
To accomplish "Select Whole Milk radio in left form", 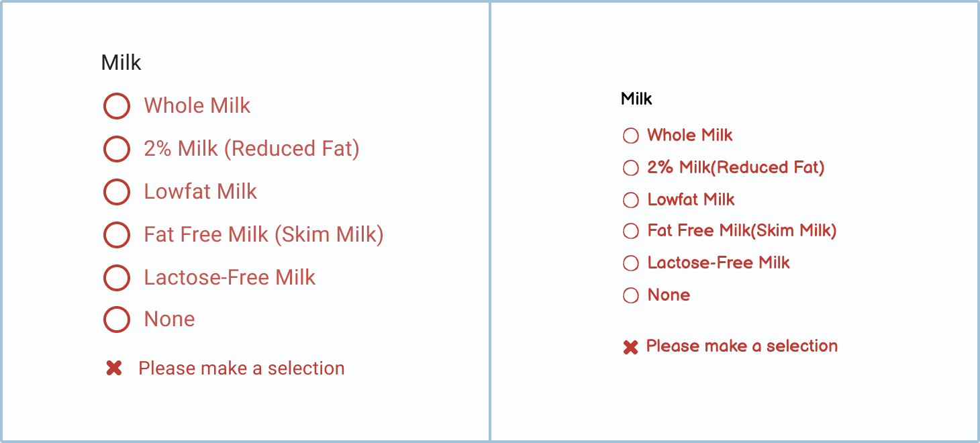I will tap(117, 106).
